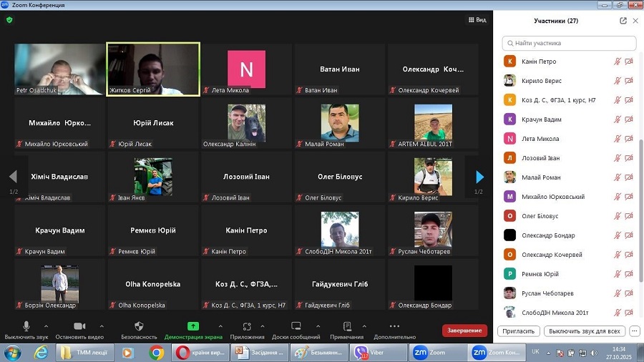Open the Безопасность shield icon
Image resolution: width=644 pixels, height=362 pixels.
pyautogui.click(x=139, y=326)
